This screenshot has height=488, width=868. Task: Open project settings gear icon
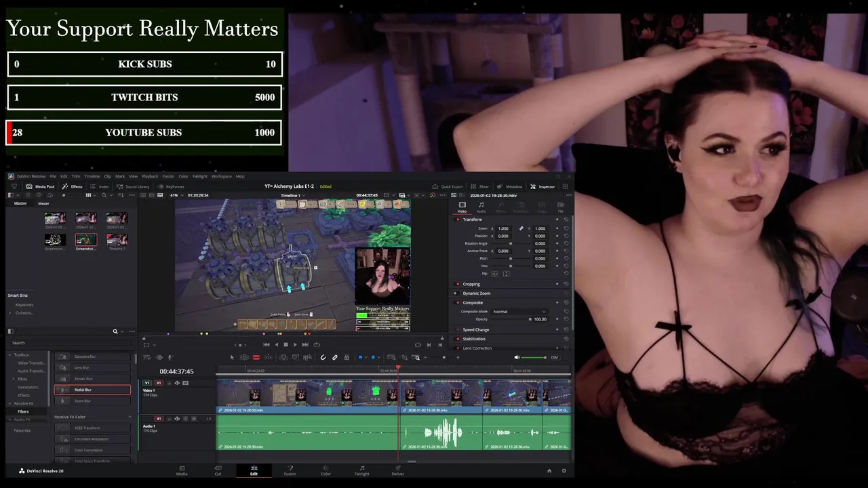click(x=564, y=470)
